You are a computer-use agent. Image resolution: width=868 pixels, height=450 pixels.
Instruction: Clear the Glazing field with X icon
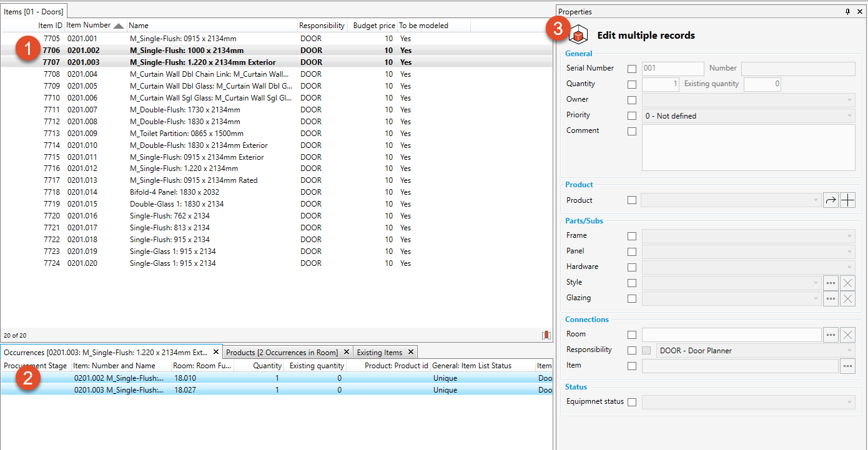[847, 299]
